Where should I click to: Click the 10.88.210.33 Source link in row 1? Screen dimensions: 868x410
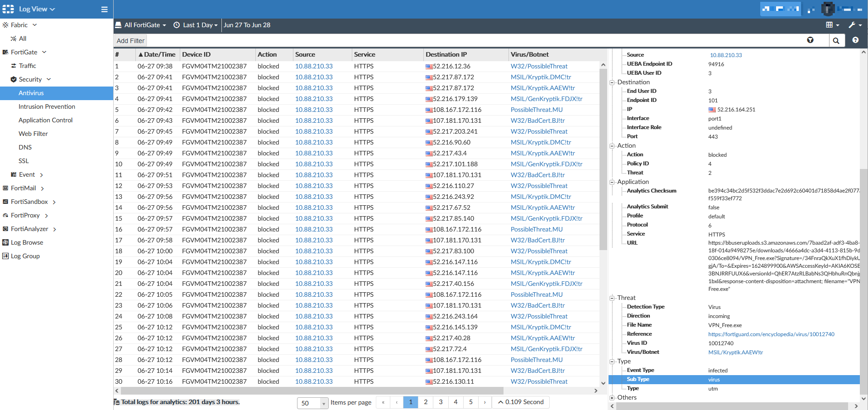click(313, 66)
